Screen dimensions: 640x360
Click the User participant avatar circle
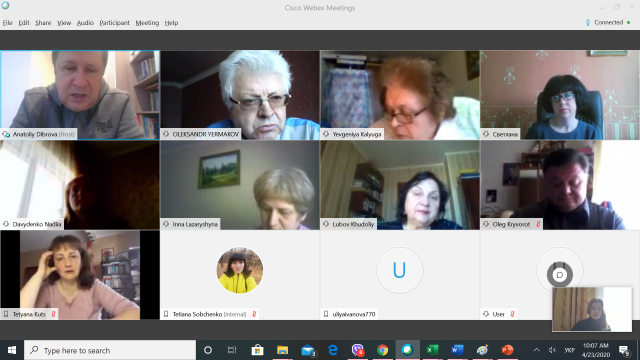point(560,270)
